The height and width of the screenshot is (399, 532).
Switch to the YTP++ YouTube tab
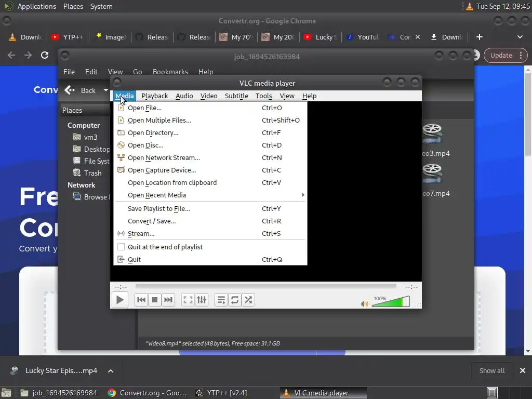click(68, 37)
